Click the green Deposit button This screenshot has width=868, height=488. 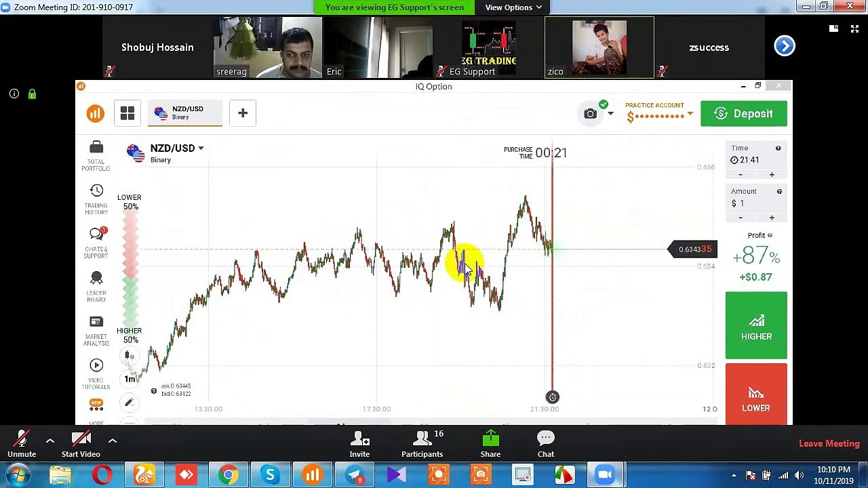744,114
